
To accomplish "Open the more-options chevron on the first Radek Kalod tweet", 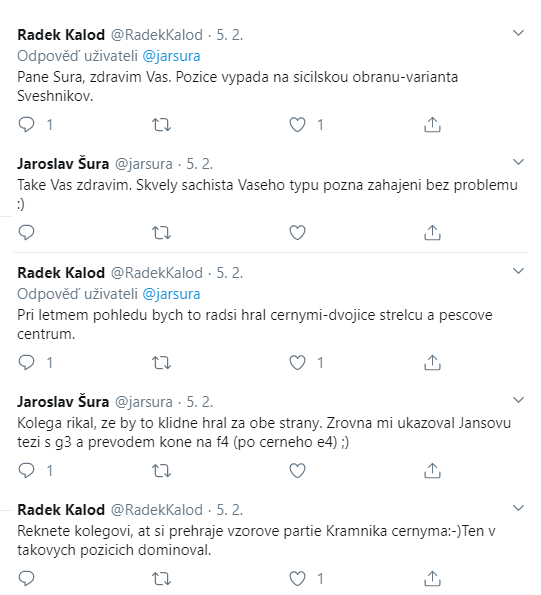I will pyautogui.click(x=518, y=33).
